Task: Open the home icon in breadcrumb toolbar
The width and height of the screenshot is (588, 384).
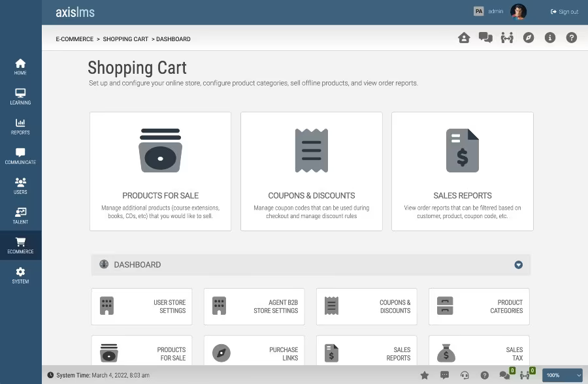Action: (464, 37)
